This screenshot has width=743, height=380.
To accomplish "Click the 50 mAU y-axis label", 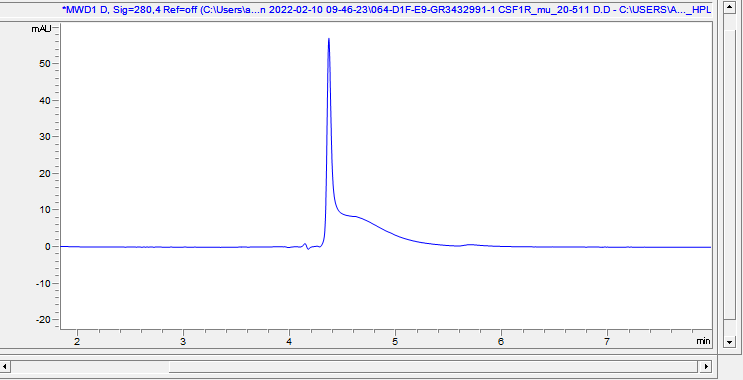I will [x=45, y=63].
